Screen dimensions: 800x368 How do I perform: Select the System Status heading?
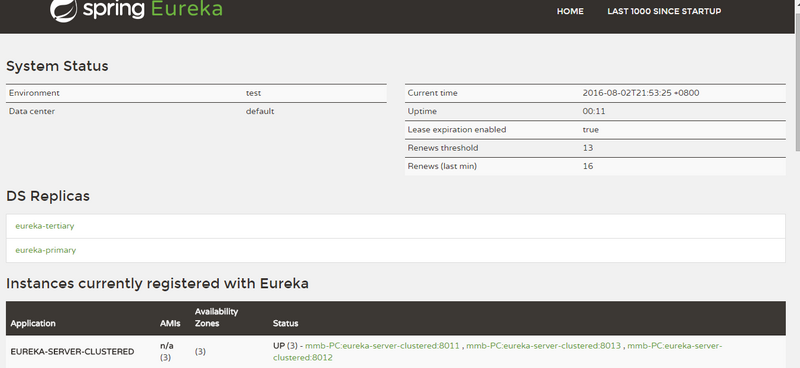(57, 66)
